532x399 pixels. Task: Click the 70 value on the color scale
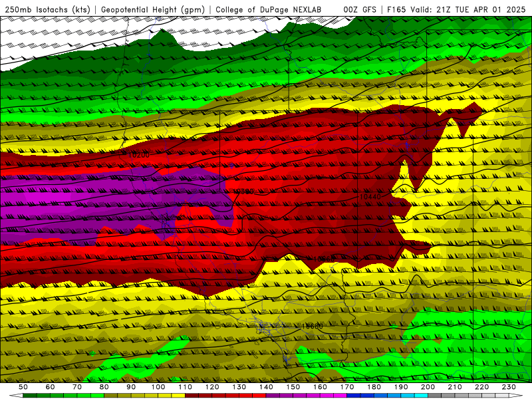click(x=77, y=387)
